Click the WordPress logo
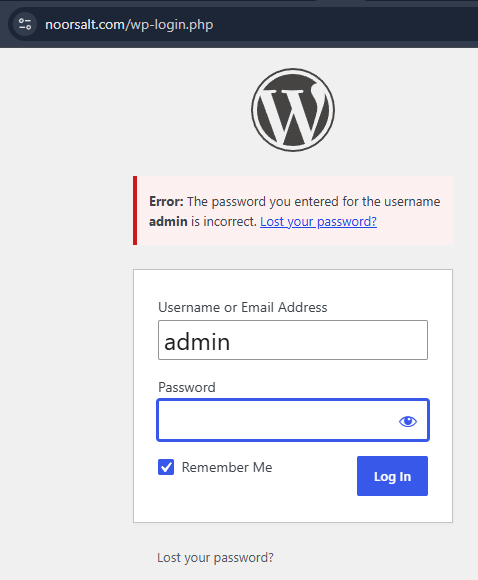 click(293, 109)
